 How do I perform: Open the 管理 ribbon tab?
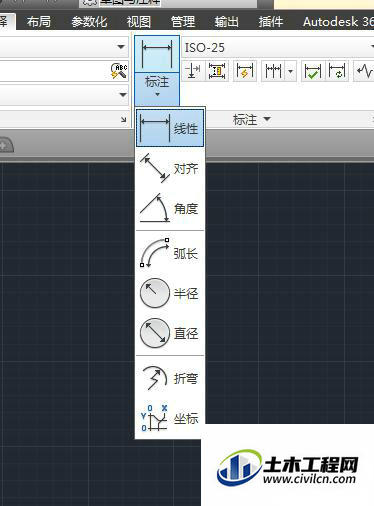point(183,22)
